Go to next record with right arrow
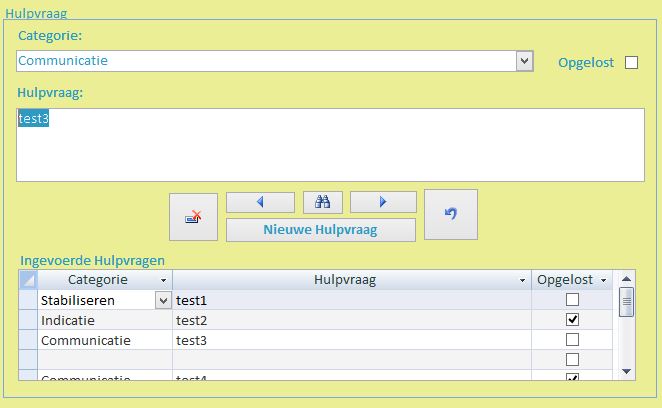Screen dimensions: 662x408 383,202
